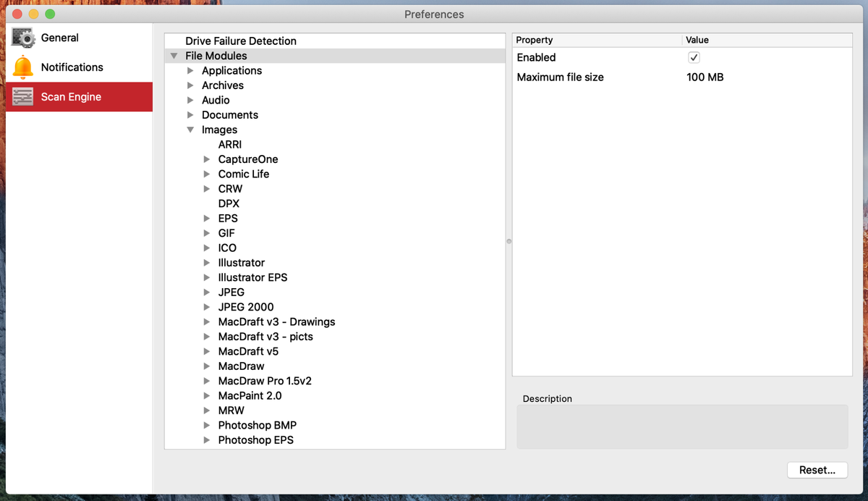Uncheck the Enabled checkbox
Viewport: 868px width, 501px height.
694,58
